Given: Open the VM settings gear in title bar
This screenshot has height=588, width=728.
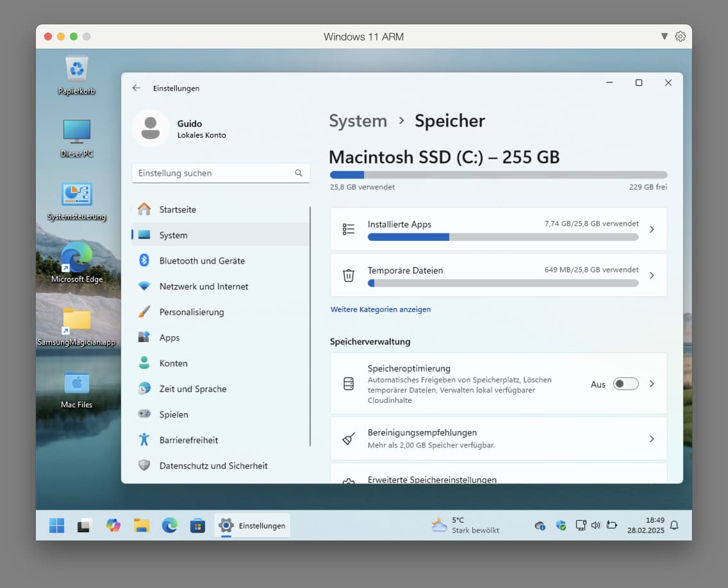Looking at the screenshot, I should (x=680, y=37).
